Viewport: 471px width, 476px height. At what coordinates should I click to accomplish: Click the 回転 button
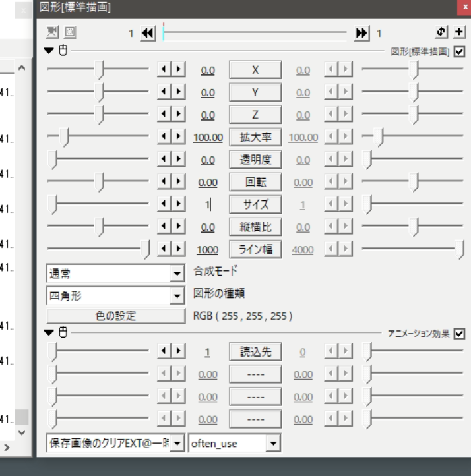(x=255, y=182)
